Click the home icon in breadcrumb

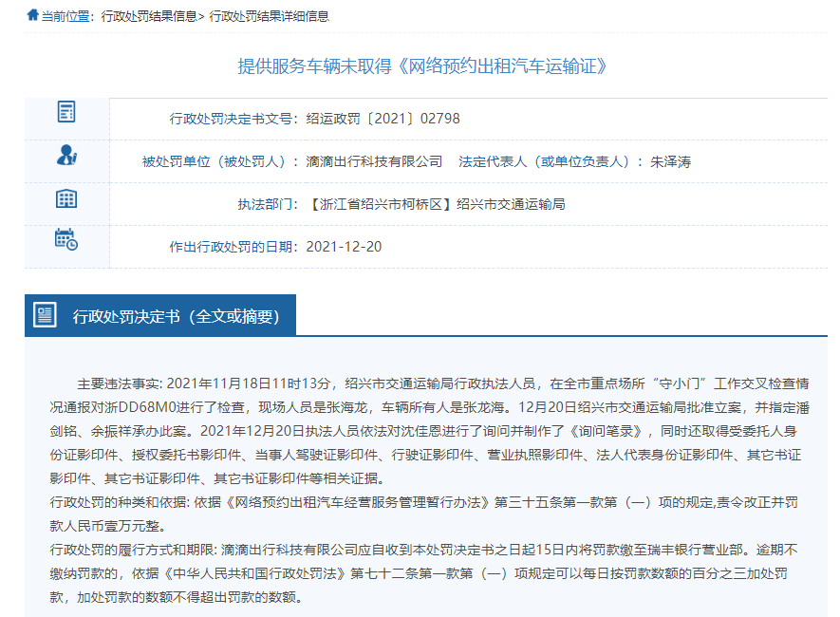[x=32, y=15]
